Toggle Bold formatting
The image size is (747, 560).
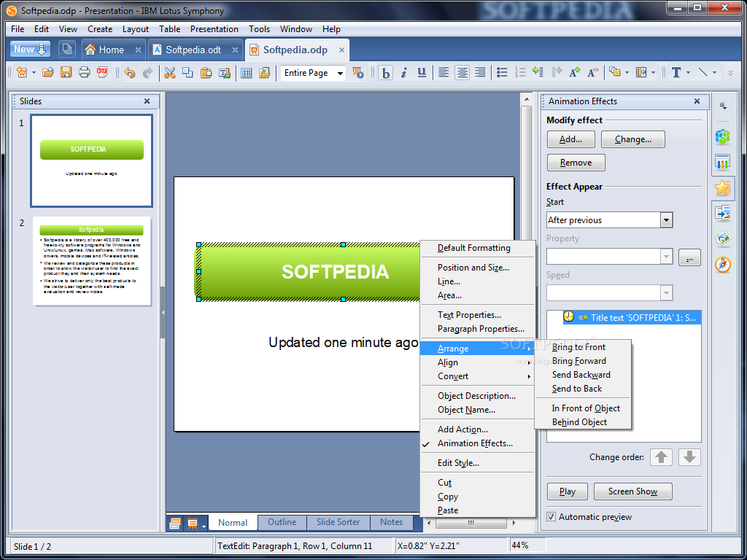385,72
